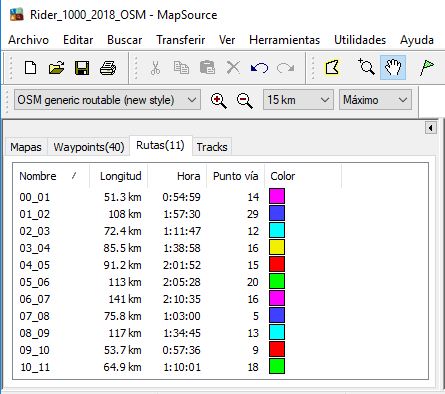Sort by the Longitud column header
The width and height of the screenshot is (445, 394).
coord(119,176)
